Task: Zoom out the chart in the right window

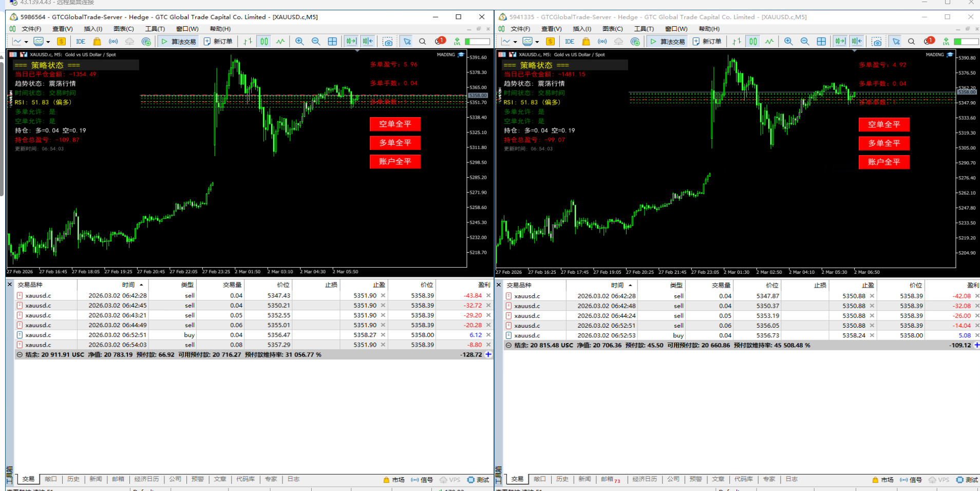Action: pyautogui.click(x=805, y=42)
